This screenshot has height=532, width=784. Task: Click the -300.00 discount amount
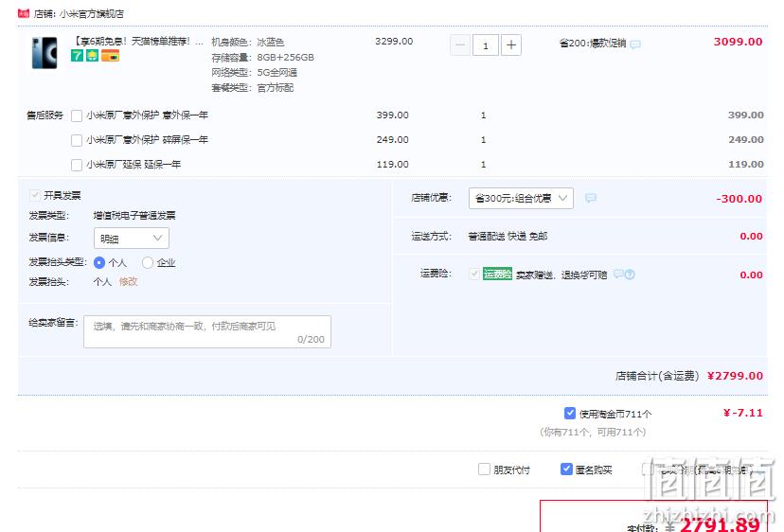739,199
